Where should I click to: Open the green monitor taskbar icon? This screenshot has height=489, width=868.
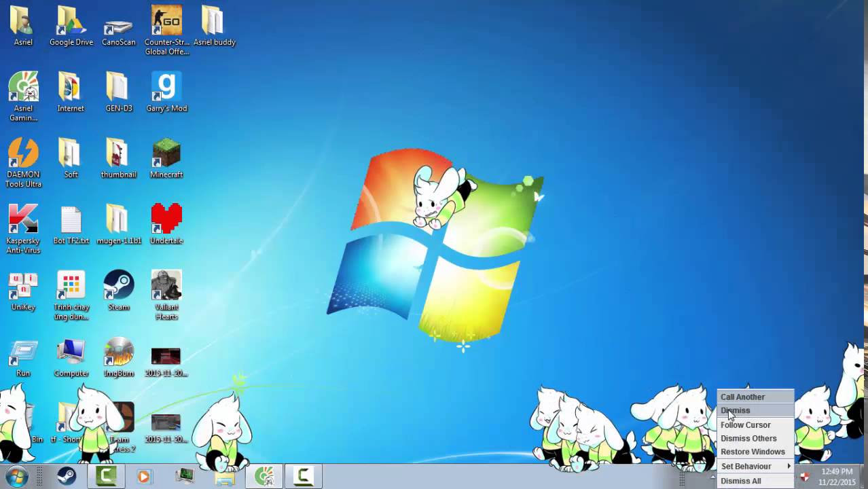185,476
